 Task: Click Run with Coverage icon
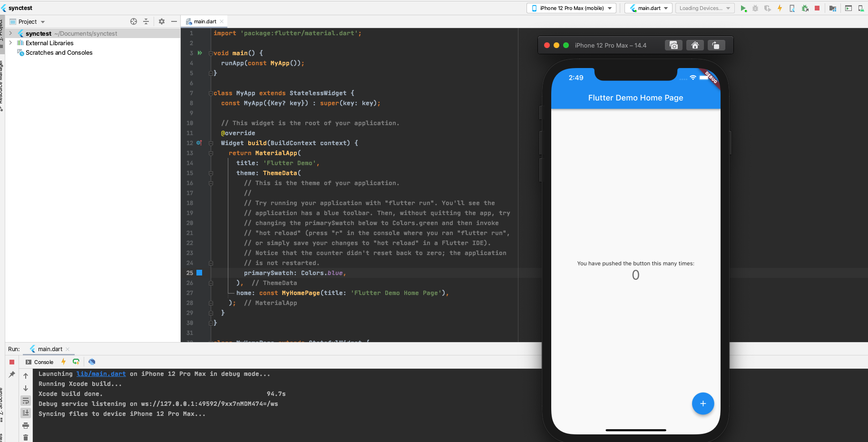click(768, 8)
